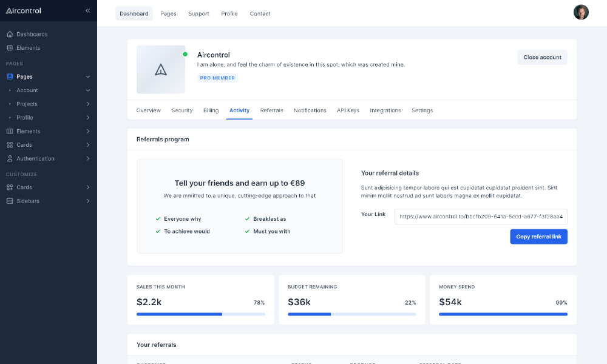Open the Dashboards icon in the sidebar

[x=8, y=34]
